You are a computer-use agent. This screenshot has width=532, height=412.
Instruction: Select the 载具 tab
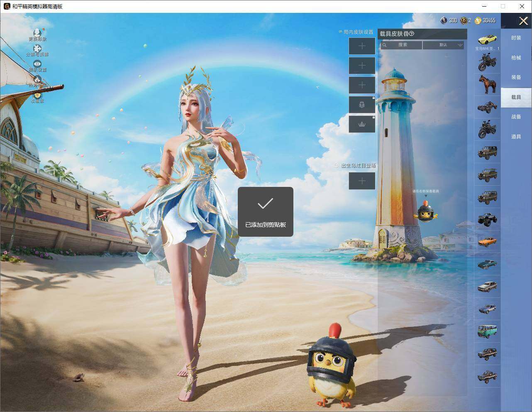[x=516, y=97]
